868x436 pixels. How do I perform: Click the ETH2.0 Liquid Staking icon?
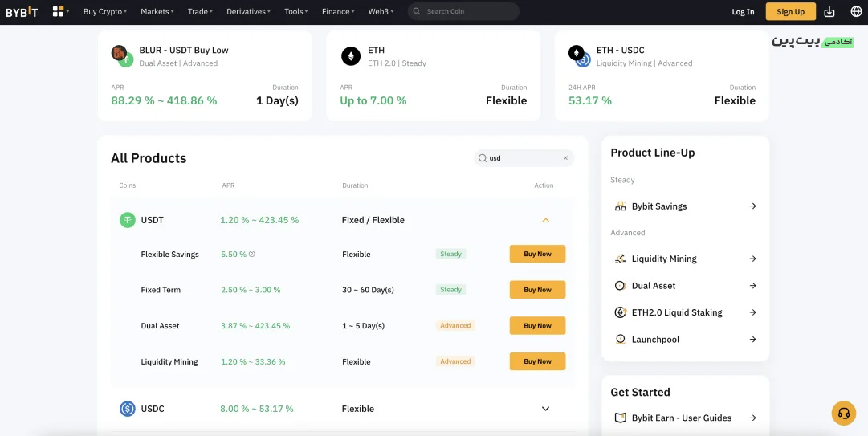[x=620, y=312]
